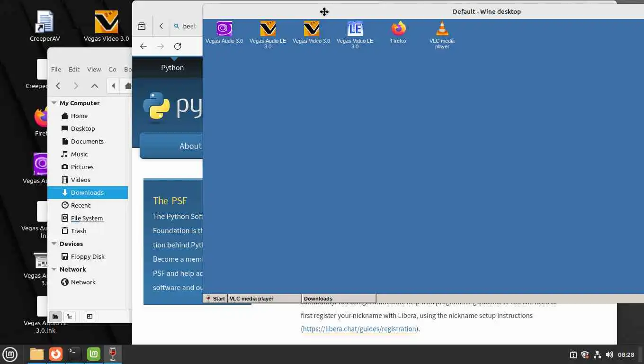Screen dimensions: 644x364
Task: Select Desktop in file manager sidebar
Action: [x=88, y=128]
